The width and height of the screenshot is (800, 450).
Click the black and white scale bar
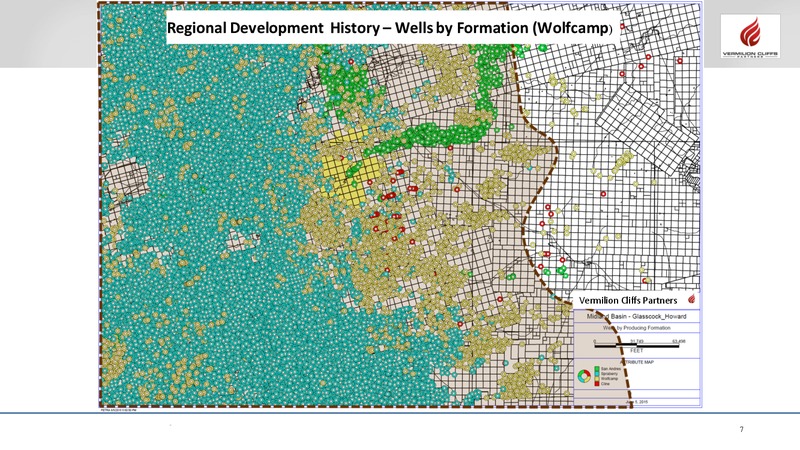coord(637,346)
